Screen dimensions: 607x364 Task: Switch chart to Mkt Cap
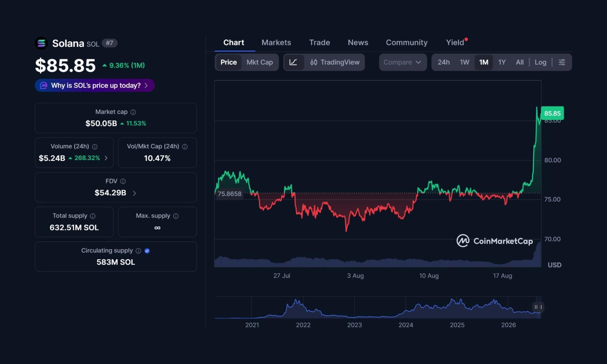tap(260, 62)
